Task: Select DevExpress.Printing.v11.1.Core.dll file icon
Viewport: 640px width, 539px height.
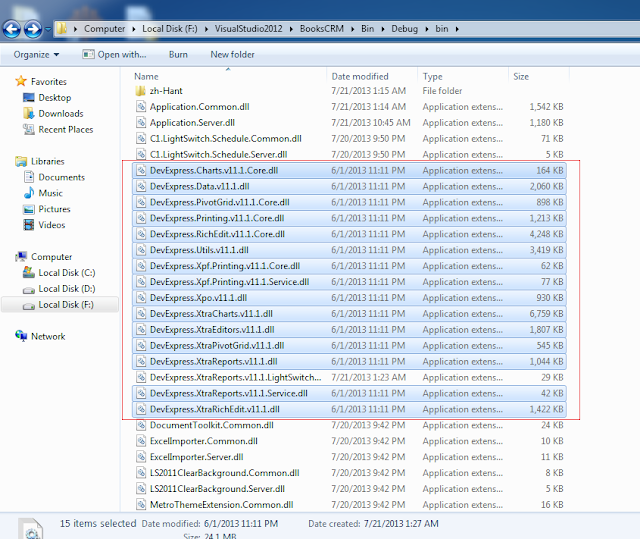Action: (141, 218)
